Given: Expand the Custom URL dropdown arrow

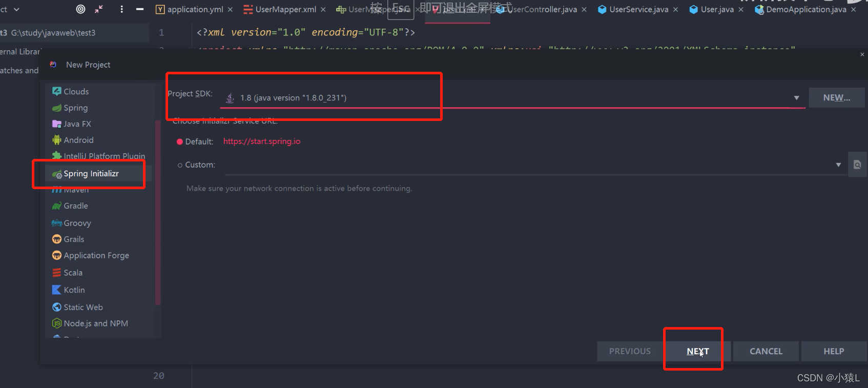Looking at the screenshot, I should (x=838, y=165).
